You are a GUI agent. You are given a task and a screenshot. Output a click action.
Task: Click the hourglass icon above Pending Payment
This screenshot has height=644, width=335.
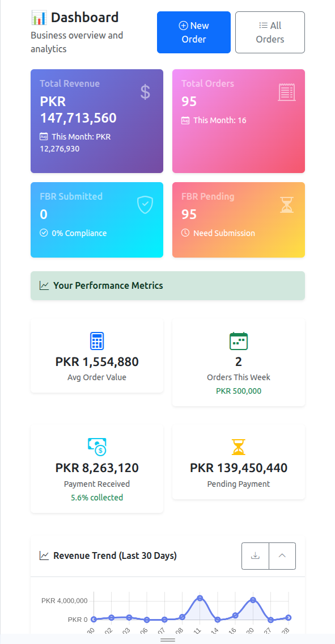(238, 447)
